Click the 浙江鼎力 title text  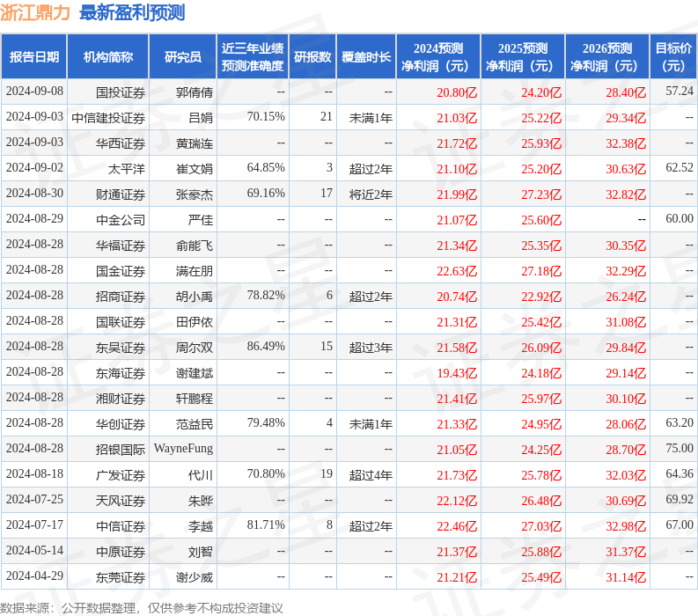tap(35, 12)
